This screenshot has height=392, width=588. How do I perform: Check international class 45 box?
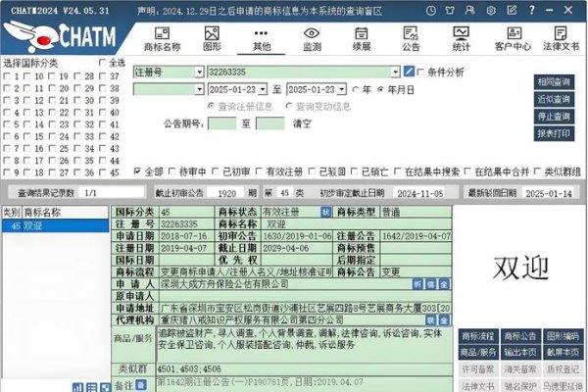[102, 172]
